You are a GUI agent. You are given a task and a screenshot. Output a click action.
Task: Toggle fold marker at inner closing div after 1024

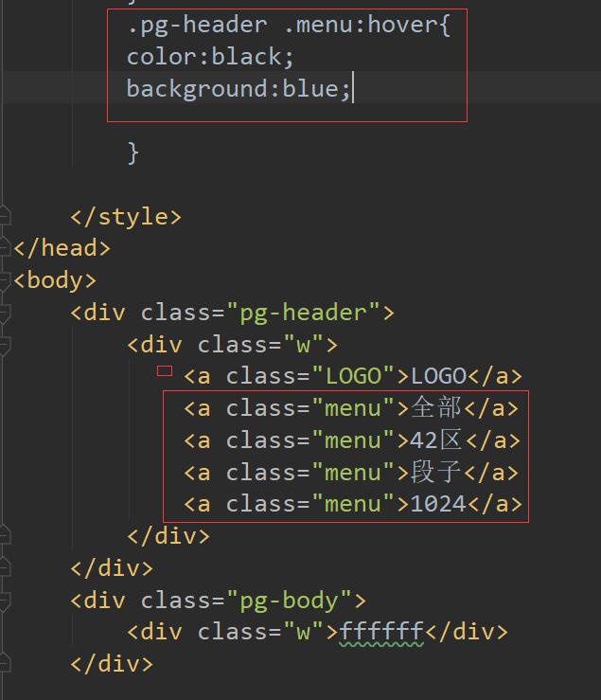(x=5, y=536)
